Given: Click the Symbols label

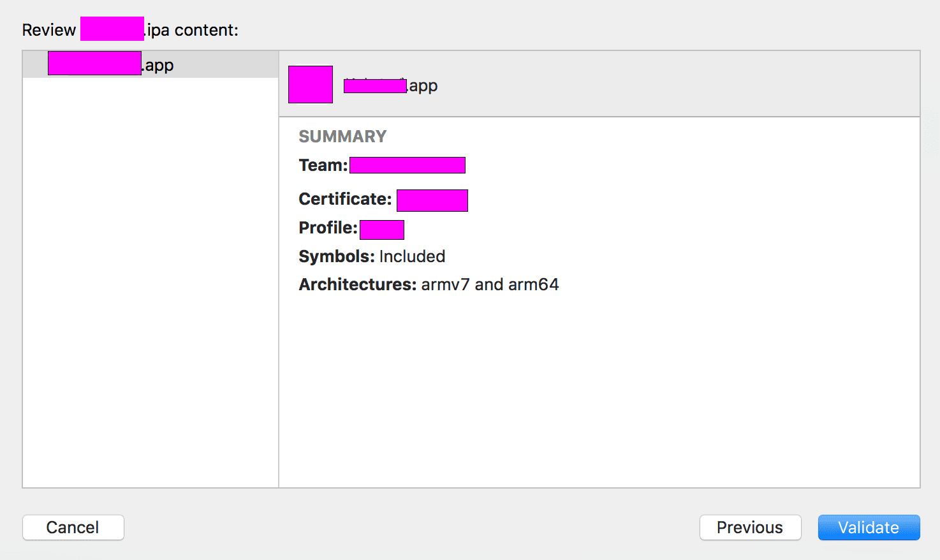Looking at the screenshot, I should click(337, 256).
